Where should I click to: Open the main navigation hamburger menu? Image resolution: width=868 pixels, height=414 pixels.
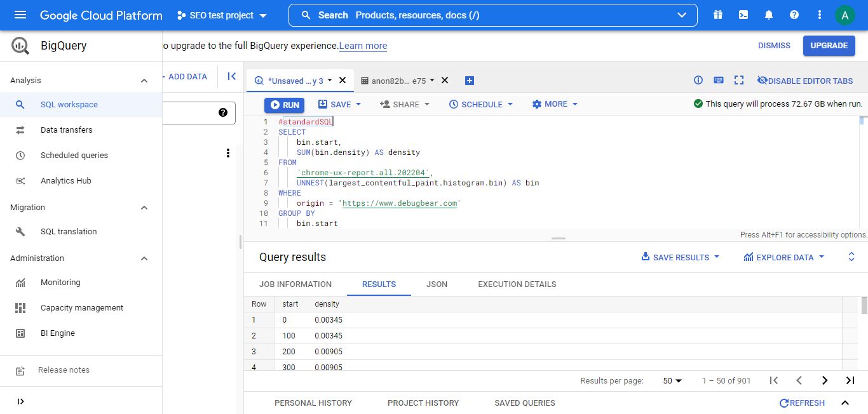point(20,15)
